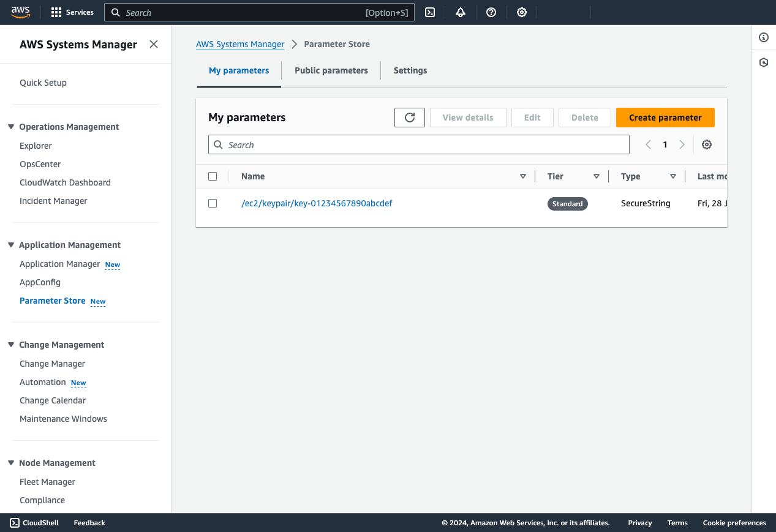Image resolution: width=776 pixels, height=532 pixels.
Task: Navigate to Automation in the sidebar
Action: [x=43, y=382]
